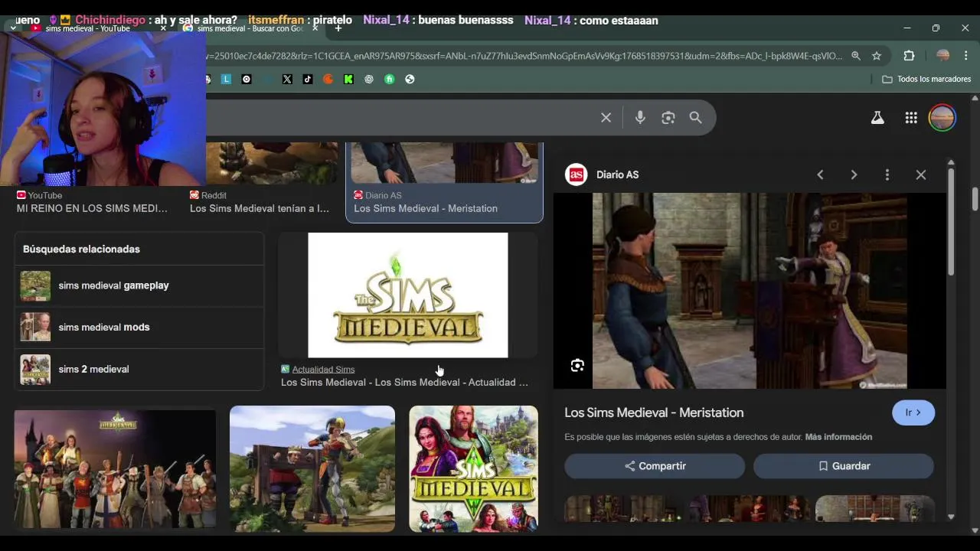Go to the previous image in preview panel
The height and width of the screenshot is (551, 980).
[820, 174]
